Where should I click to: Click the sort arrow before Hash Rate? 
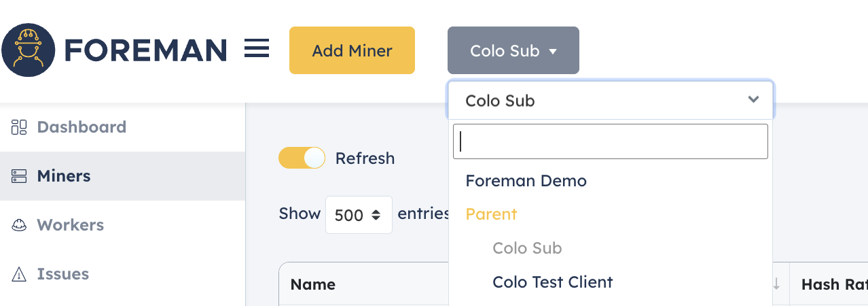point(776,284)
